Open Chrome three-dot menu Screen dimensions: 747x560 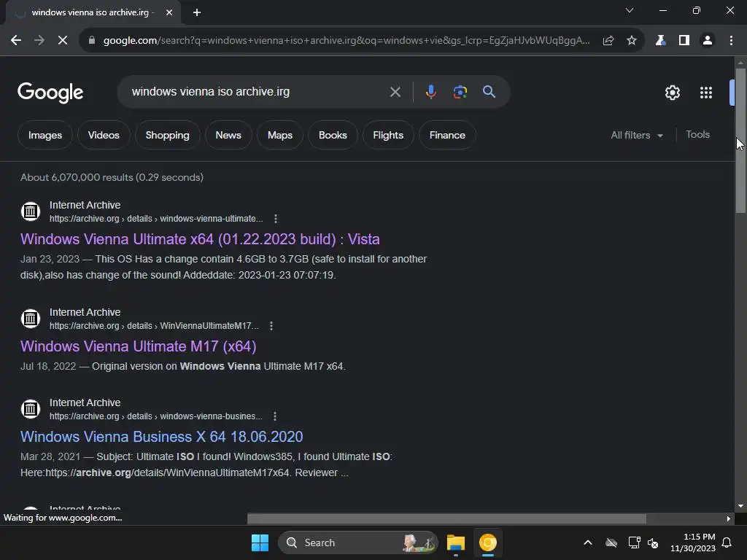coord(731,41)
